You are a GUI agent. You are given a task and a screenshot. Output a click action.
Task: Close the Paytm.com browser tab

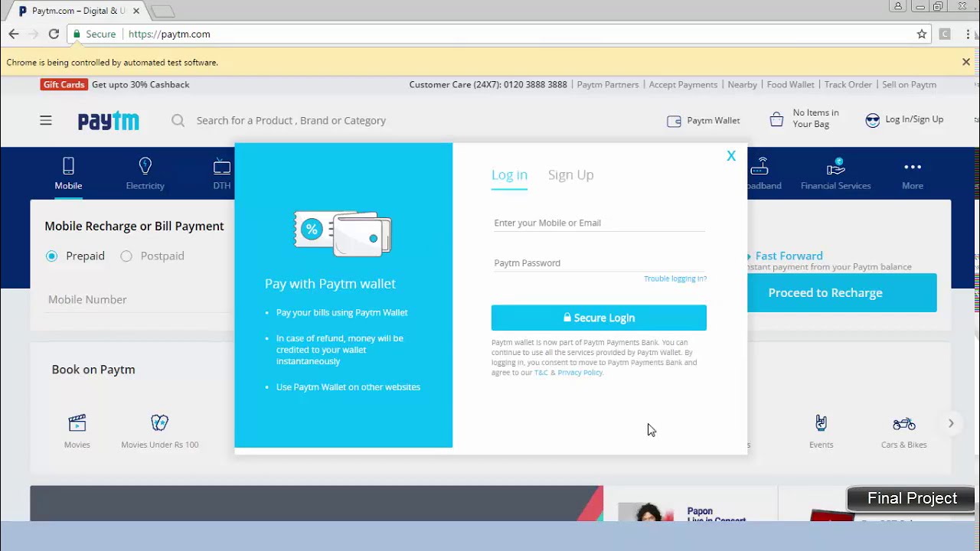(x=136, y=11)
